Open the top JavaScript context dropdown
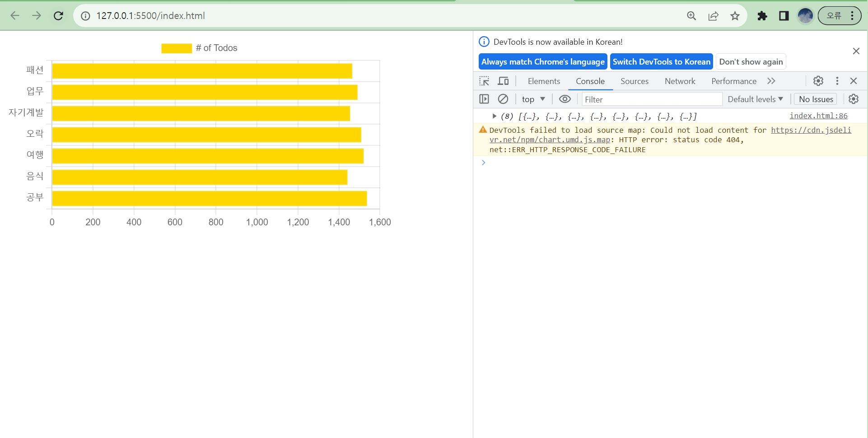Viewport: 868px width, 438px height. pyautogui.click(x=533, y=99)
